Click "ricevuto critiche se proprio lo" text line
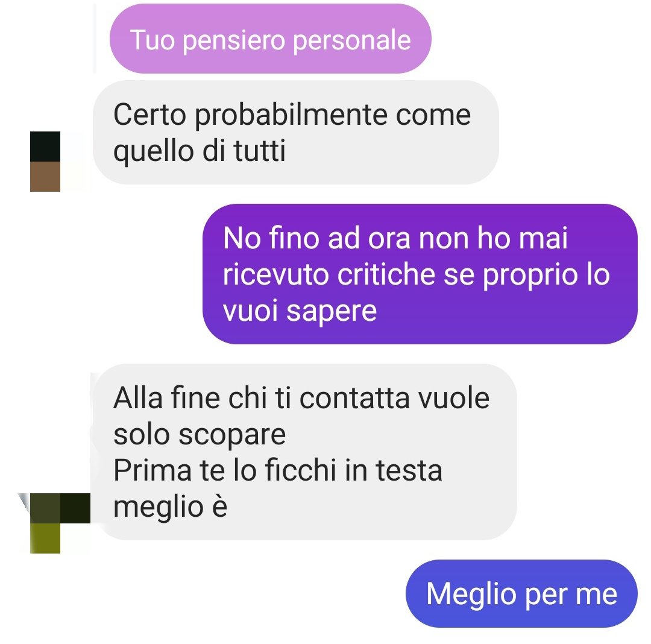Screen dimensions: 651x644 click(x=417, y=274)
